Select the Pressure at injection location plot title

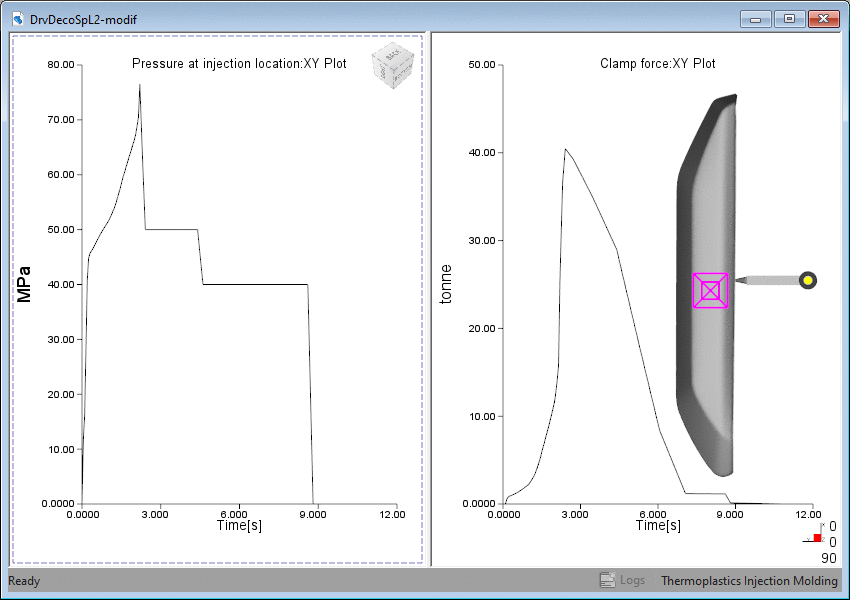coord(240,63)
